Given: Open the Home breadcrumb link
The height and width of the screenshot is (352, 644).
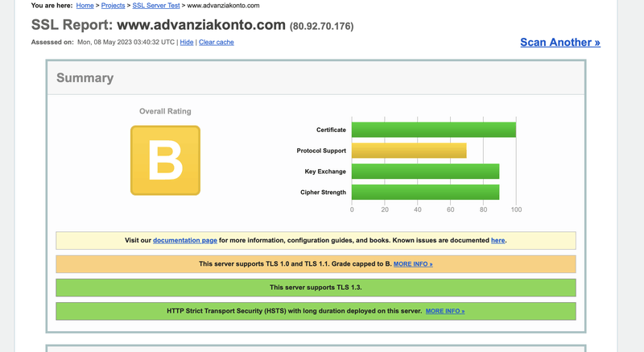Looking at the screenshot, I should (x=85, y=6).
